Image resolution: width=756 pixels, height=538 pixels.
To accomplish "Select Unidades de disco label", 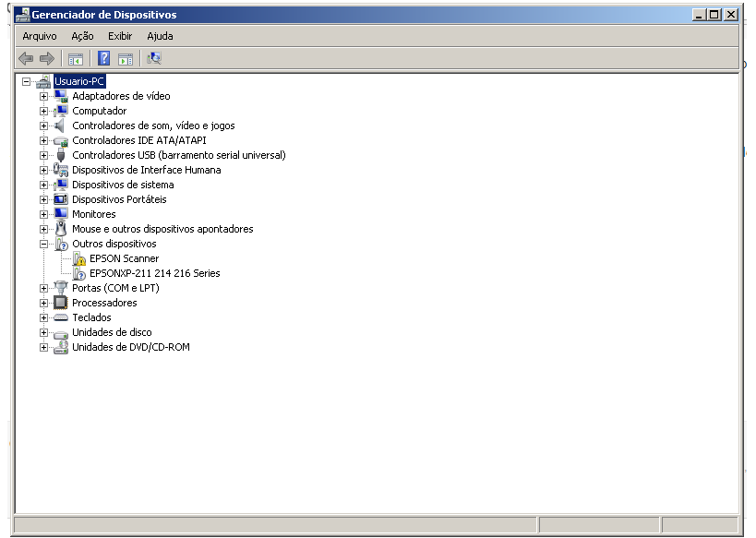I will [112, 332].
